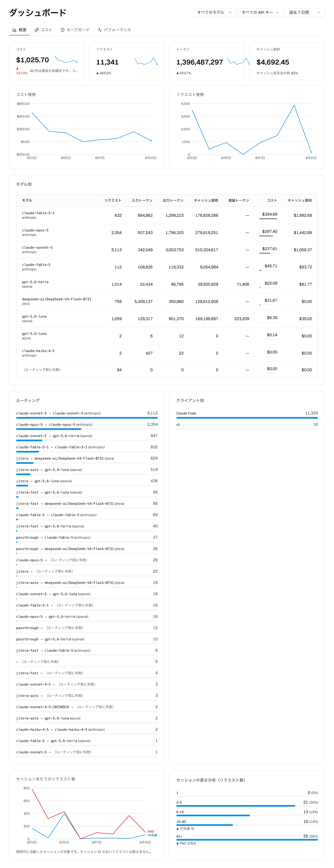
Task: Click the claude-haiku-4-5 model row
Action: 167,353
